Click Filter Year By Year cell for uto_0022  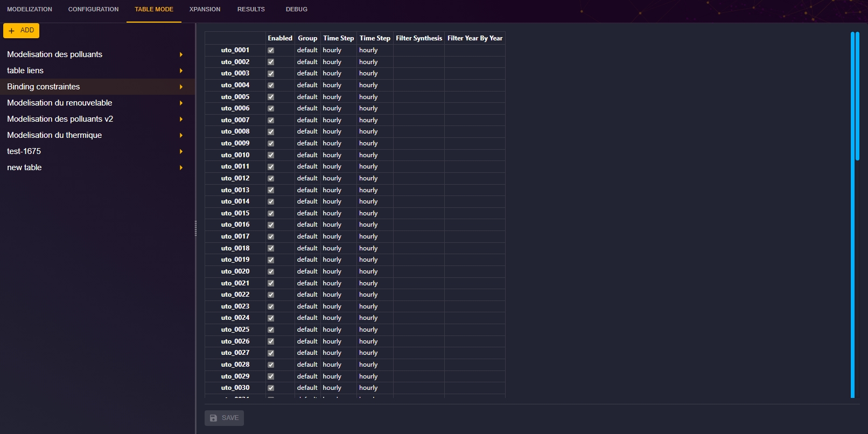pyautogui.click(x=475, y=295)
